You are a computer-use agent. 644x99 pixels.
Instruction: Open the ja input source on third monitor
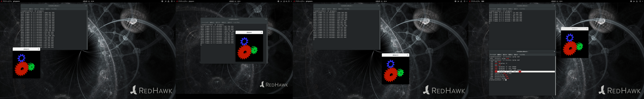coord(458,1)
